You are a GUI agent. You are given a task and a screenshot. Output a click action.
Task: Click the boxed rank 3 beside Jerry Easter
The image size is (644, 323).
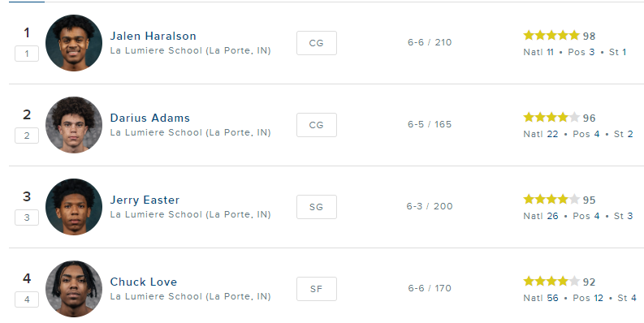pyautogui.click(x=27, y=217)
